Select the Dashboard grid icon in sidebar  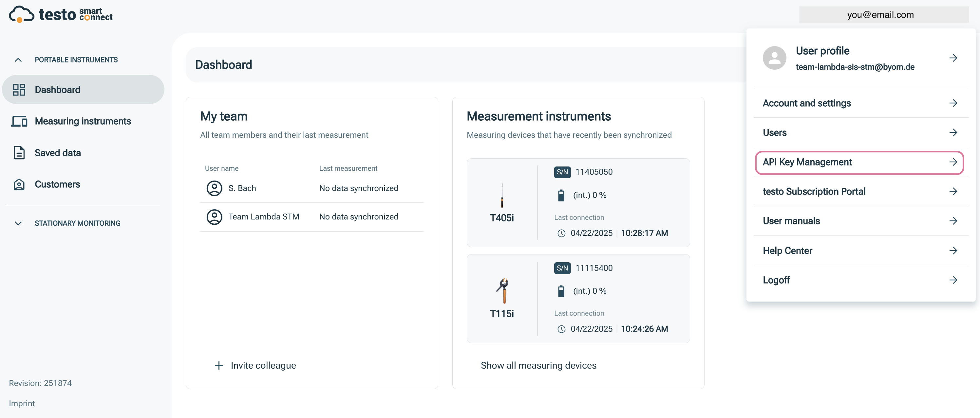pyautogui.click(x=19, y=89)
